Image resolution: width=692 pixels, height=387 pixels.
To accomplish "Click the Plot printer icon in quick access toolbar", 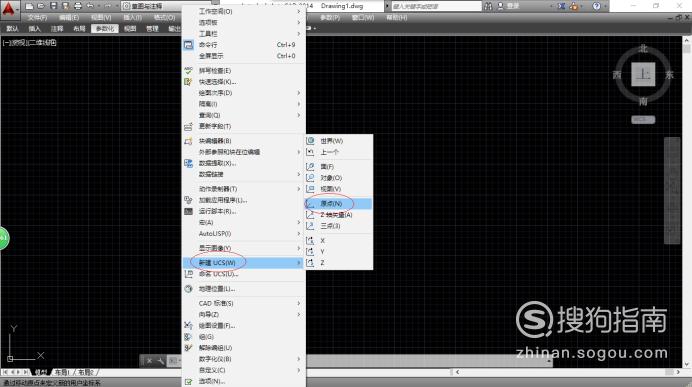I will tap(78, 6).
